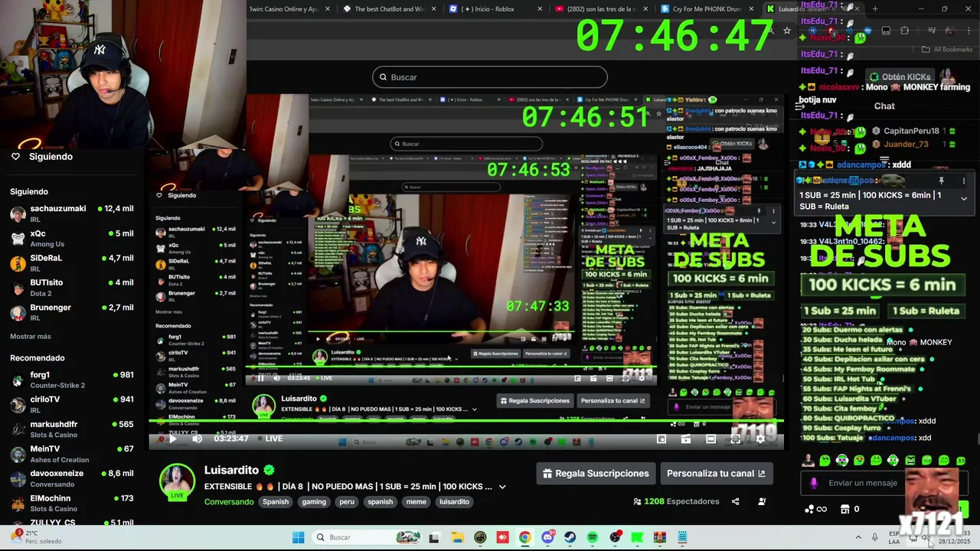Open sachauzumaki channel in sidebar
980x551 pixels.
(73, 214)
